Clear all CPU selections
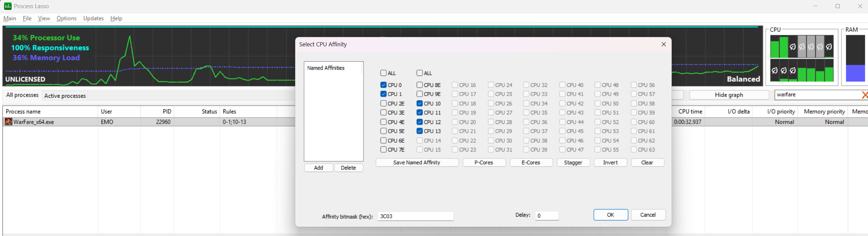Image resolution: width=868 pixels, height=236 pixels. (x=647, y=162)
